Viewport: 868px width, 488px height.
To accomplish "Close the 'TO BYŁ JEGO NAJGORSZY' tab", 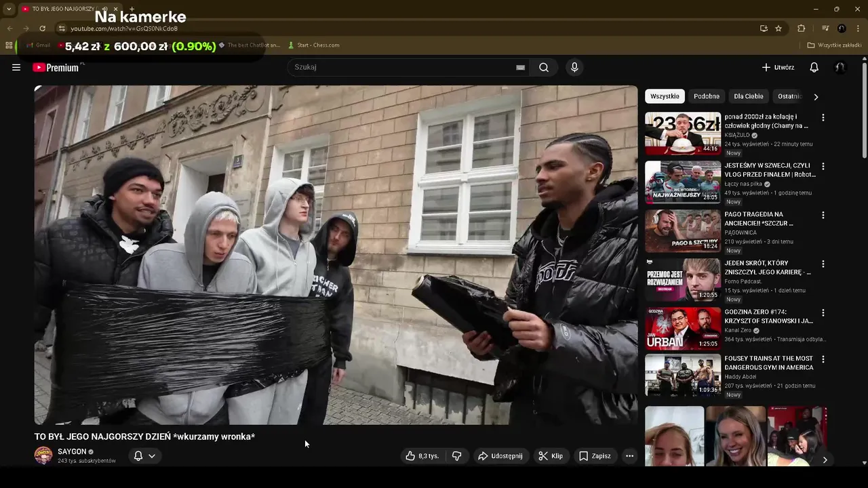I will point(115,9).
